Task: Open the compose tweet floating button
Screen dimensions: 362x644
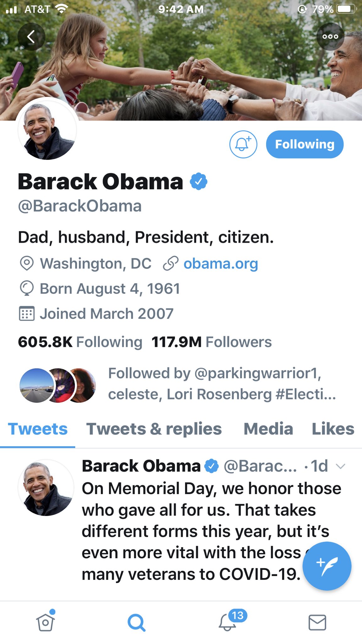Action: click(x=327, y=566)
